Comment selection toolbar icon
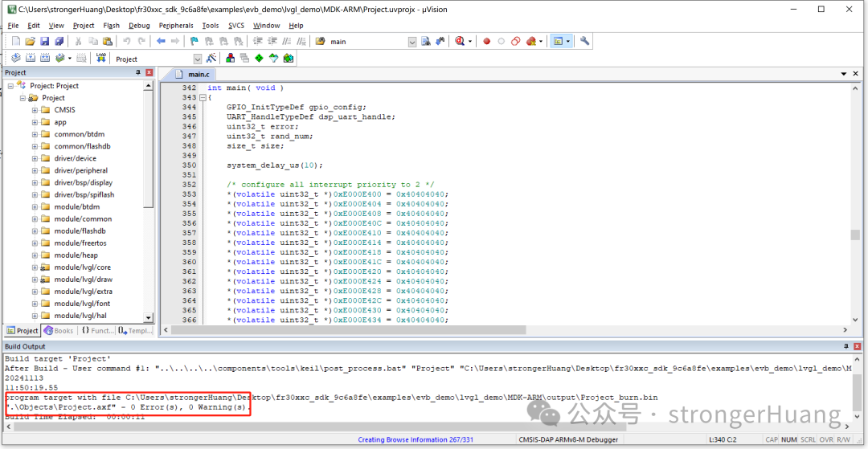 pyautogui.click(x=286, y=42)
